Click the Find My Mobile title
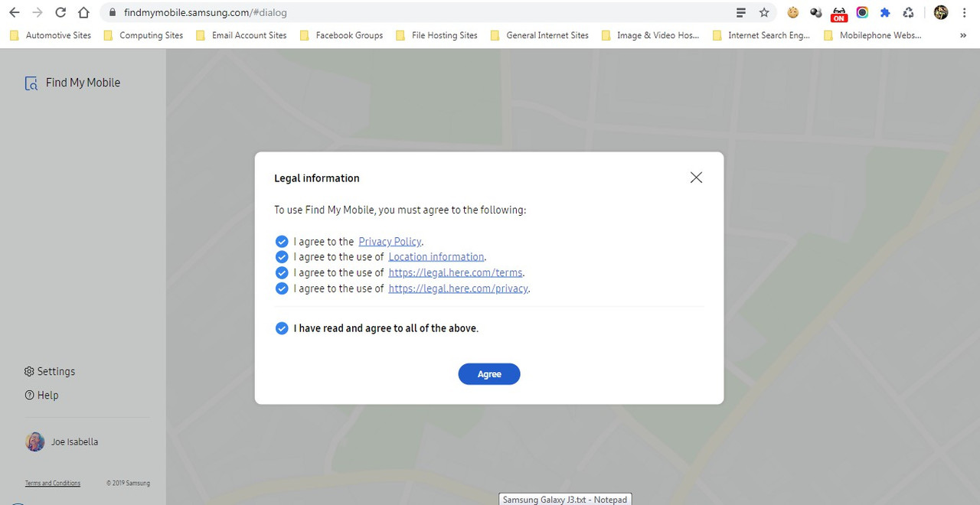980x505 pixels. point(83,83)
